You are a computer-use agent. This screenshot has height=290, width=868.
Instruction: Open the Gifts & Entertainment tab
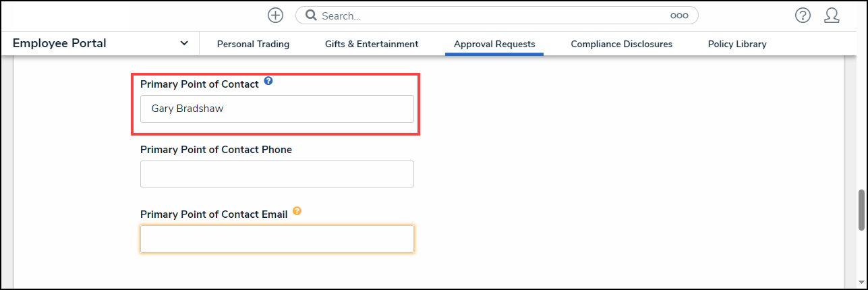(372, 45)
